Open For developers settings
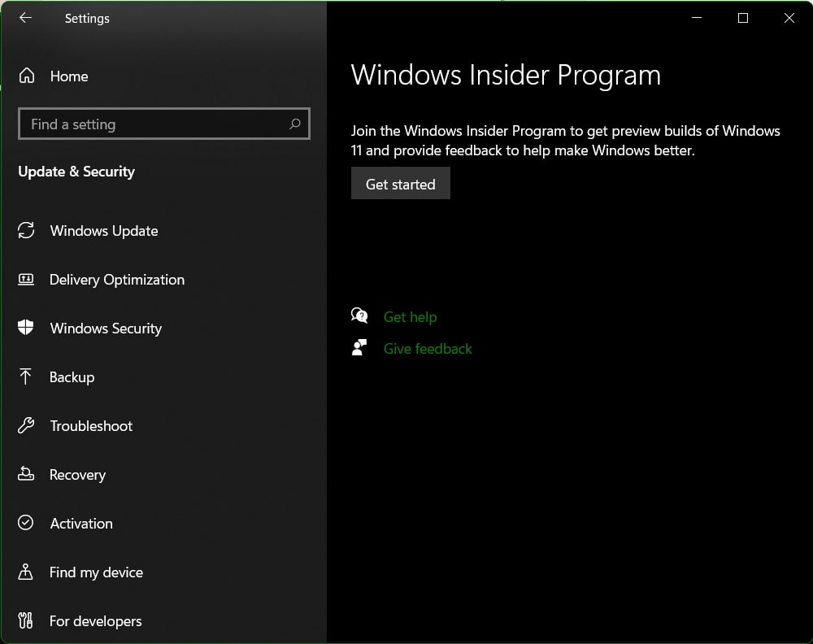This screenshot has height=644, width=813. click(95, 620)
